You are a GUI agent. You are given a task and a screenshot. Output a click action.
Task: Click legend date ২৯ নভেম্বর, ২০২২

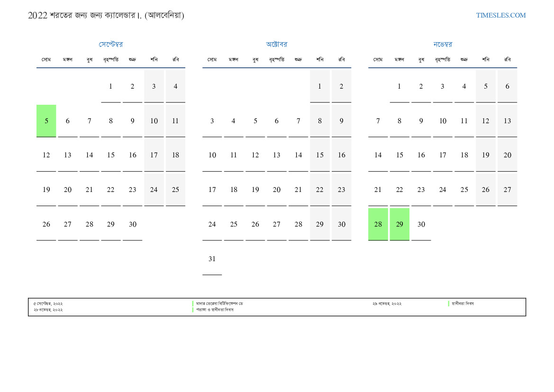click(387, 303)
